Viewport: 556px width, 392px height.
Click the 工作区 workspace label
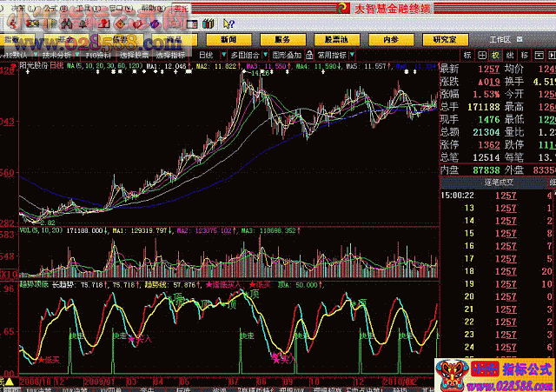500,40
